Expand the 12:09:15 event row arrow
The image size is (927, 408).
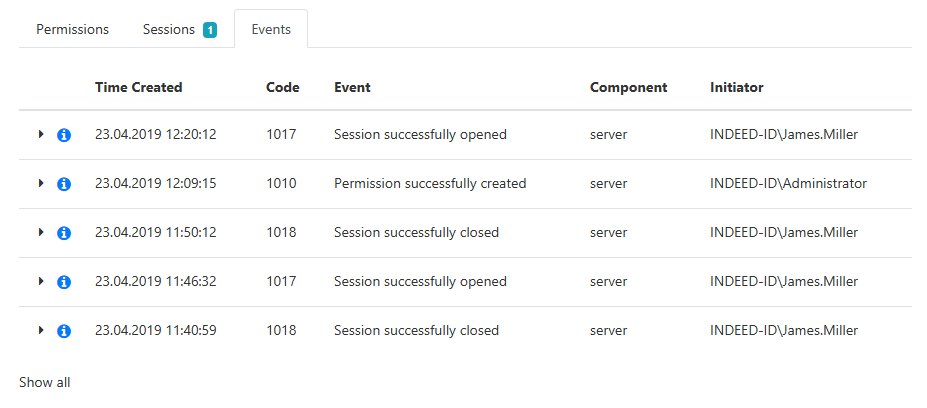point(41,183)
